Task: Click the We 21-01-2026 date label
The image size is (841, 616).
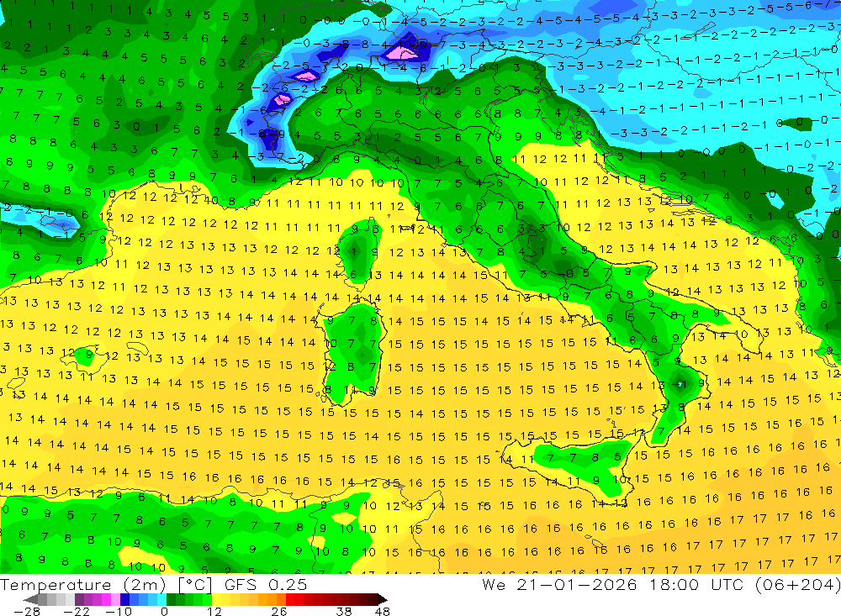Action: [x=559, y=585]
